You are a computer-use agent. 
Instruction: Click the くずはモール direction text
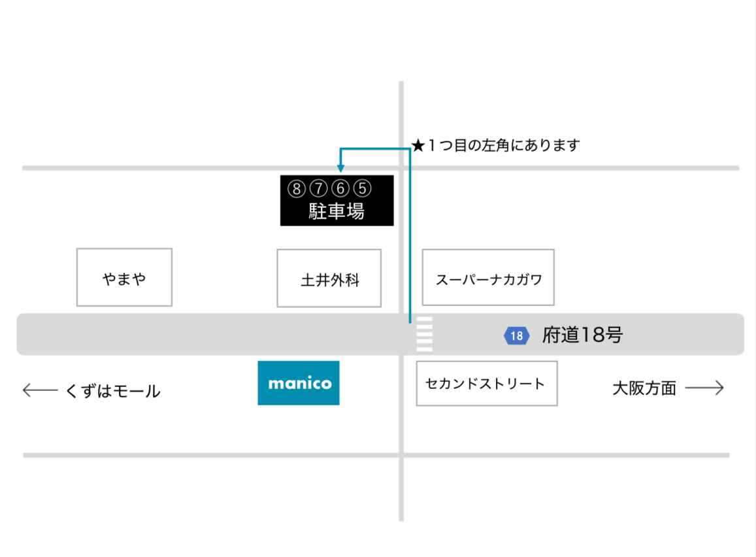[113, 391]
